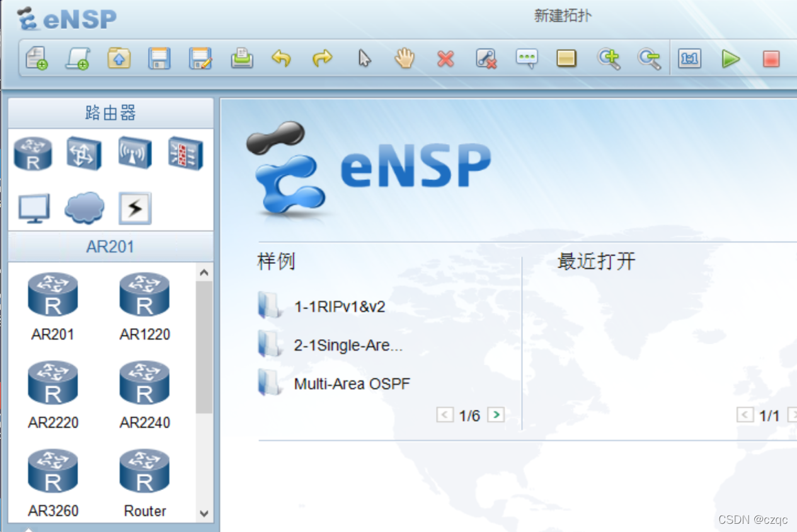797x532 pixels.
Task: Pick the AR201 router in the device list
Action: [53, 307]
